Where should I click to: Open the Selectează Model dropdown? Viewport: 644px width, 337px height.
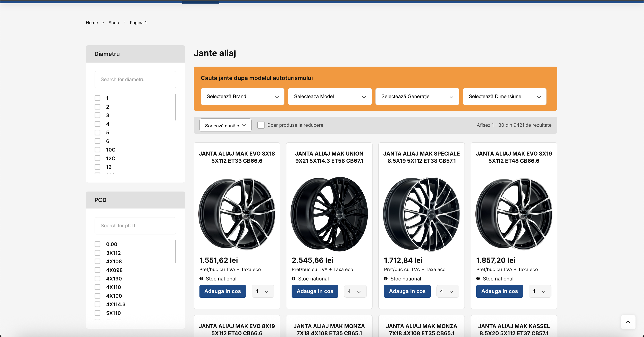coord(330,96)
